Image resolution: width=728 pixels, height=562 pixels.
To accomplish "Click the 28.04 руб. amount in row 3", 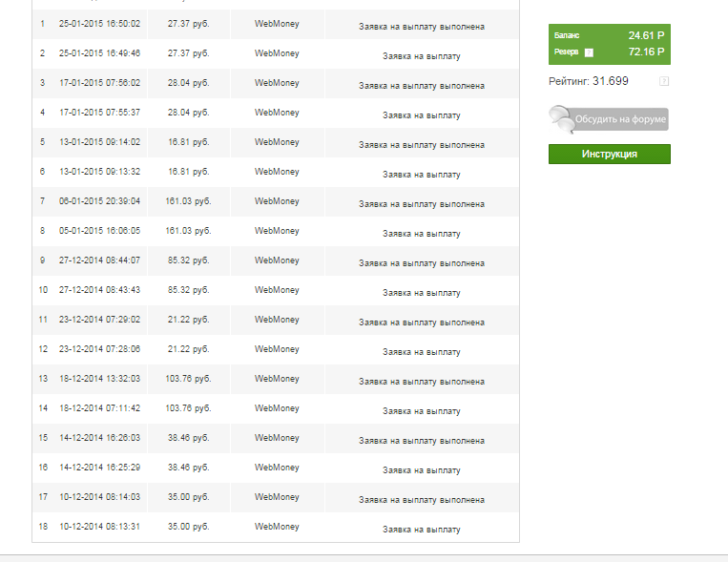I will click(x=188, y=83).
